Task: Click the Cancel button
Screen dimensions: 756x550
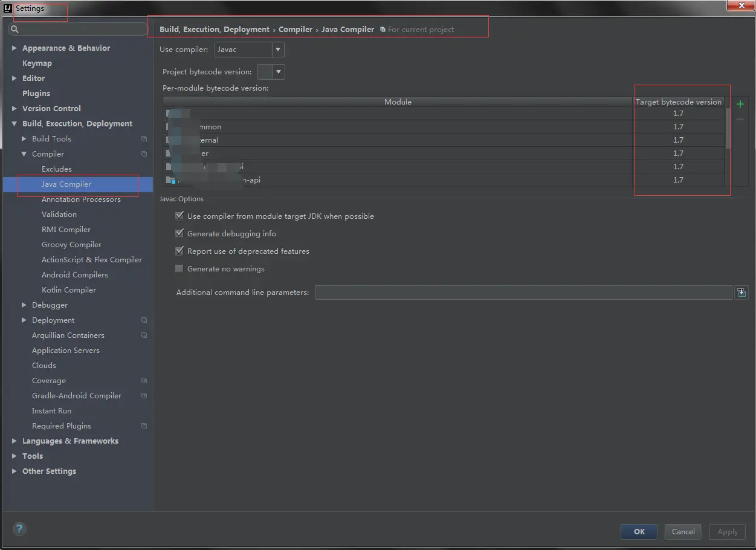Action: [x=683, y=532]
